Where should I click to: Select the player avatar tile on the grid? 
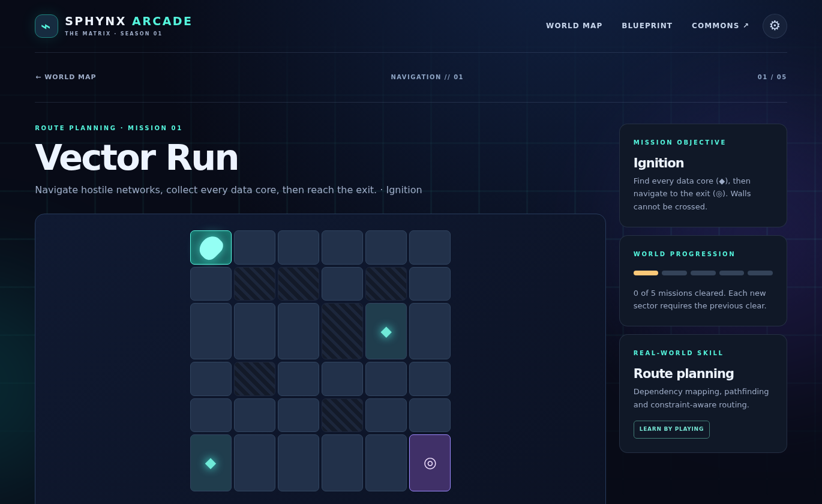coord(211,247)
